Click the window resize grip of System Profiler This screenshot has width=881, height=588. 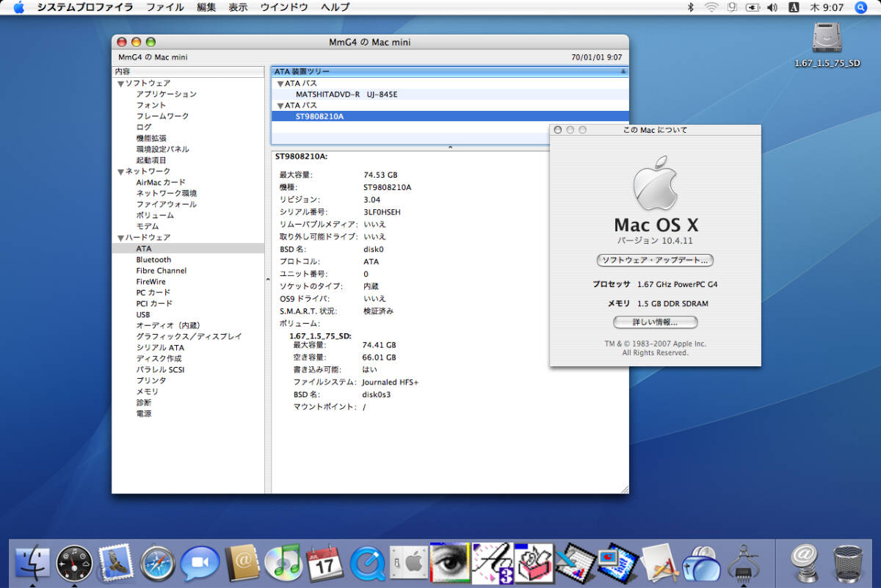[x=624, y=489]
